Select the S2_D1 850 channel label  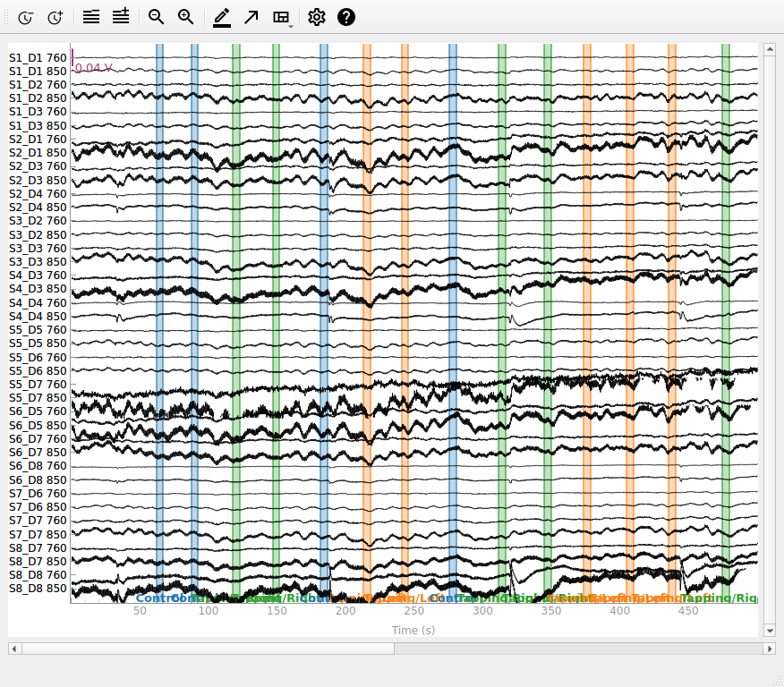coord(38,153)
